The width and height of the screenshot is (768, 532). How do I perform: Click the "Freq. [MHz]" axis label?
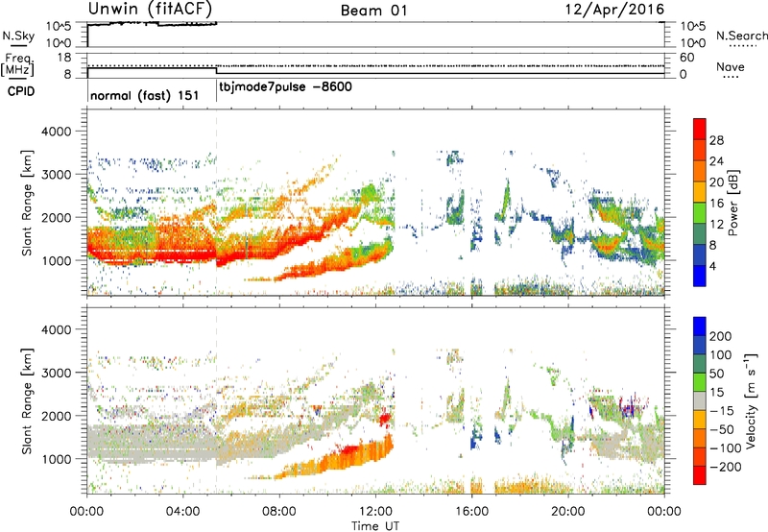pos(18,64)
